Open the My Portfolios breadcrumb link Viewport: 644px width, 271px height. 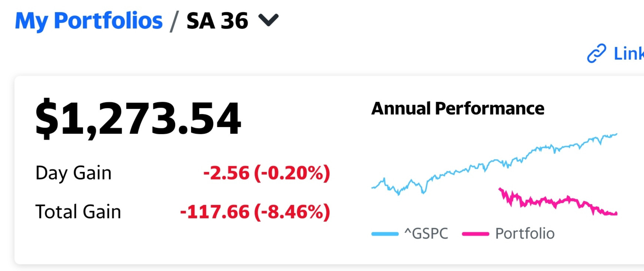89,21
